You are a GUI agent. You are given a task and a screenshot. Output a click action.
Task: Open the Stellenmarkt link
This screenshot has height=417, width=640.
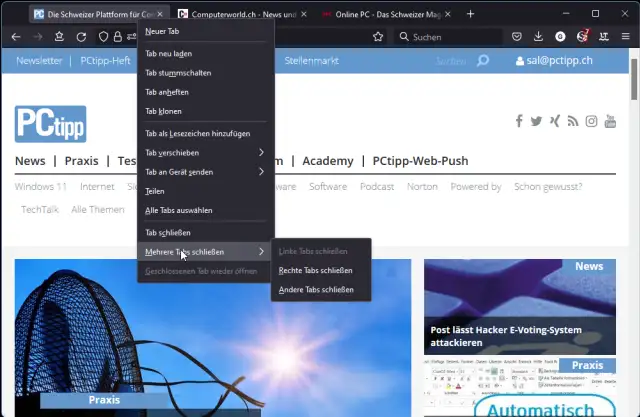click(x=312, y=61)
